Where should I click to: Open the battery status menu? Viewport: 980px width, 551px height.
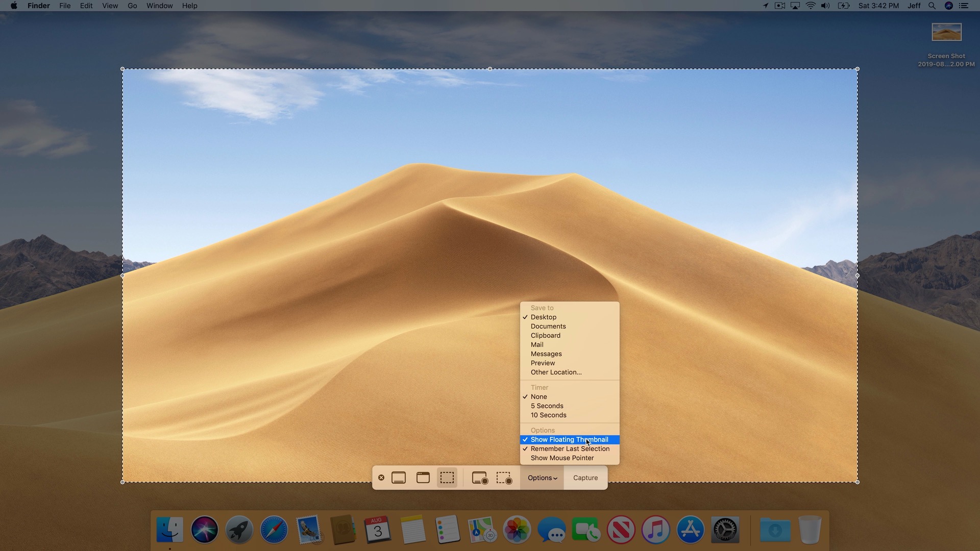(x=843, y=6)
